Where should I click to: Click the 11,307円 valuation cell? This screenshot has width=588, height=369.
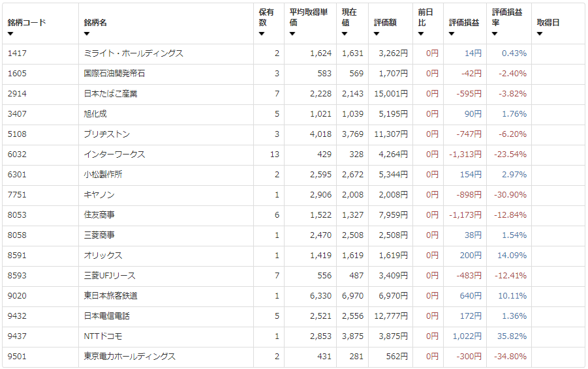click(x=391, y=134)
